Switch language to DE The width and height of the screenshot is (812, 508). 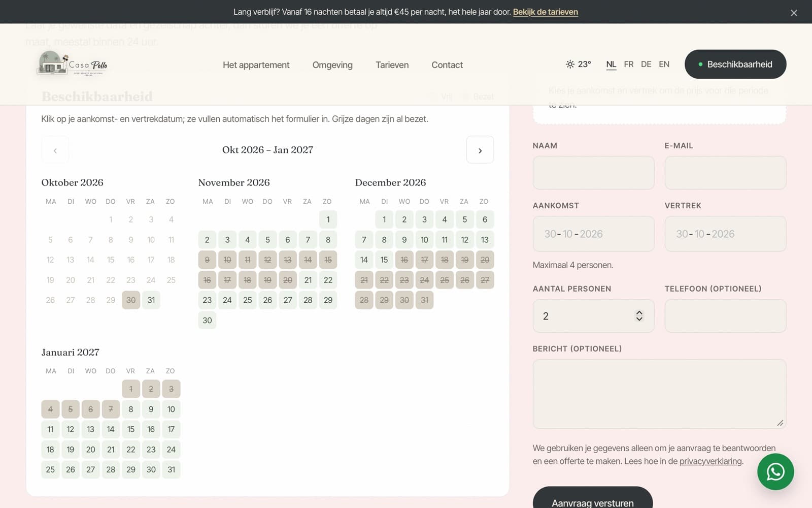646,64
